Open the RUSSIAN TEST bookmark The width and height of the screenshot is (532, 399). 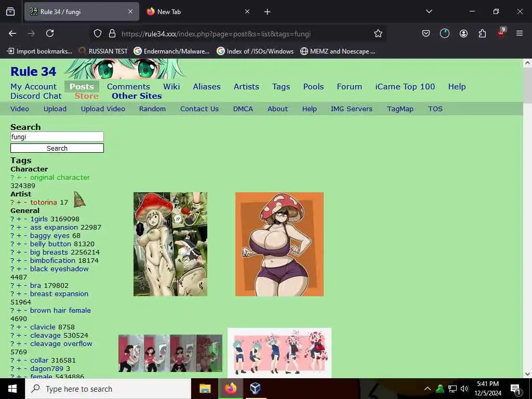pyautogui.click(x=103, y=51)
